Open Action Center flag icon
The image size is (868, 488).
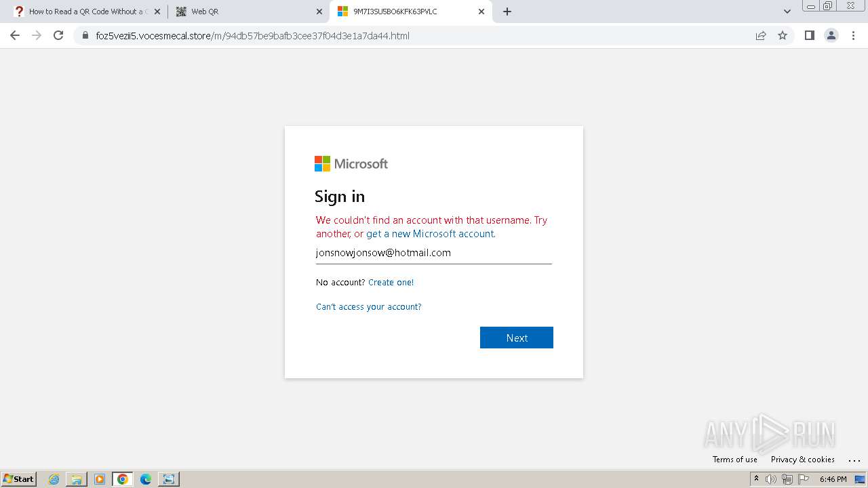[x=804, y=479]
